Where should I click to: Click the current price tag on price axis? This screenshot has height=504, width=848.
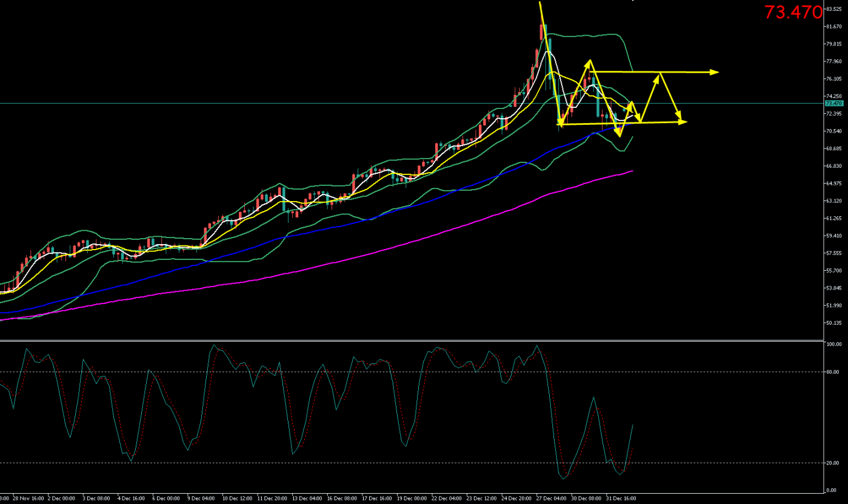(833, 104)
